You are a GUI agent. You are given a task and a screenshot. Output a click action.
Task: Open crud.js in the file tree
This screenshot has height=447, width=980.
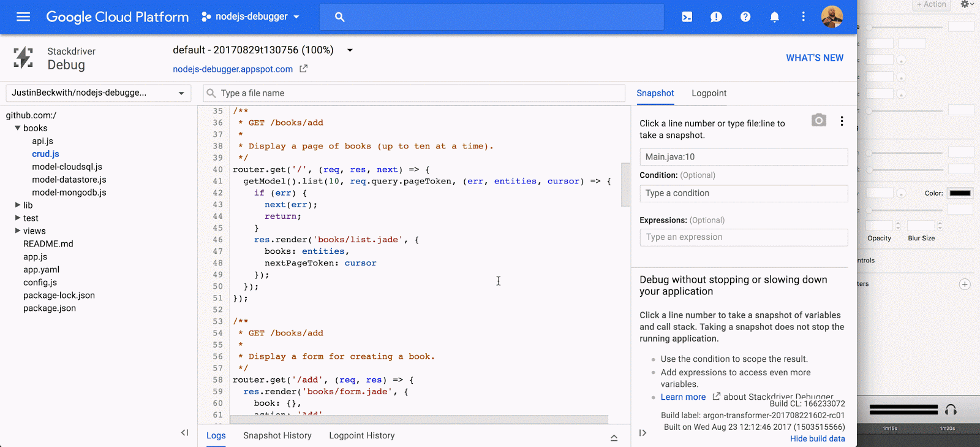tap(46, 154)
